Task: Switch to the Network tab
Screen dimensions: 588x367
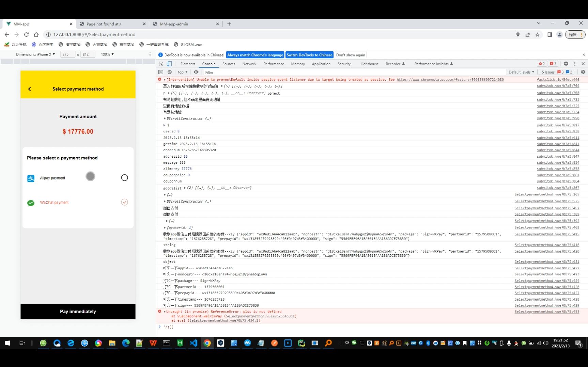Action: tap(249, 64)
